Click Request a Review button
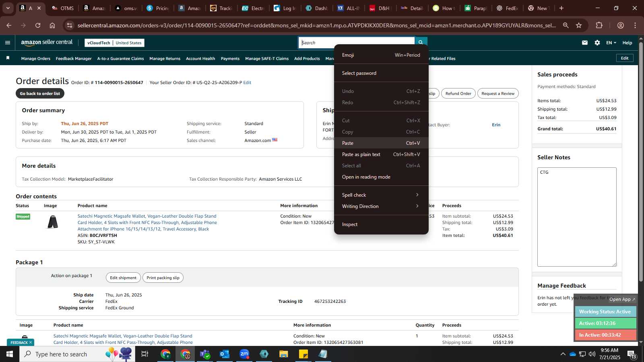 pos(498,93)
